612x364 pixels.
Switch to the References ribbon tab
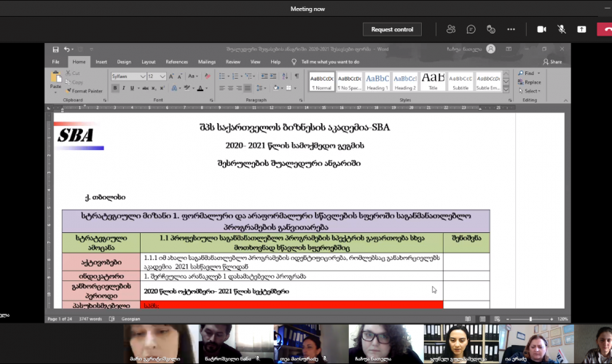point(176,62)
